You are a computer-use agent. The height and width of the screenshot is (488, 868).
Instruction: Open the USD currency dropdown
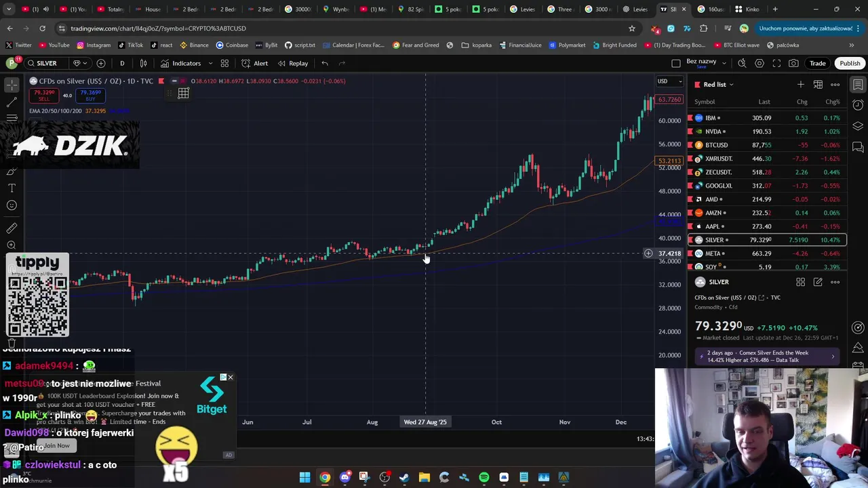[x=670, y=81]
